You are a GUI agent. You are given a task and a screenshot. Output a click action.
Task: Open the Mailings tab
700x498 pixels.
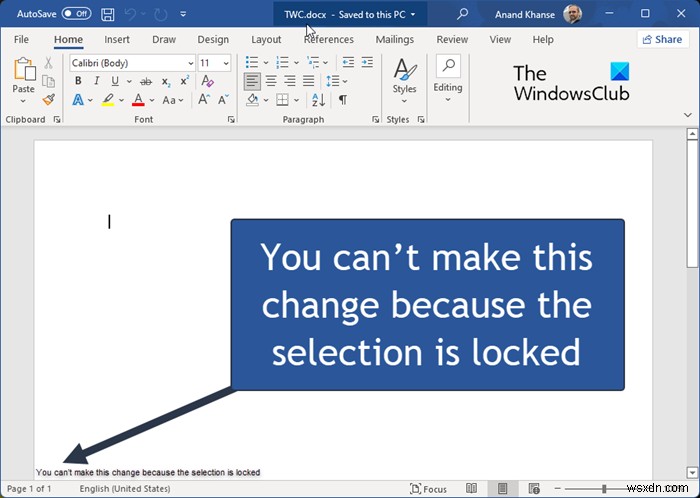pyautogui.click(x=395, y=39)
